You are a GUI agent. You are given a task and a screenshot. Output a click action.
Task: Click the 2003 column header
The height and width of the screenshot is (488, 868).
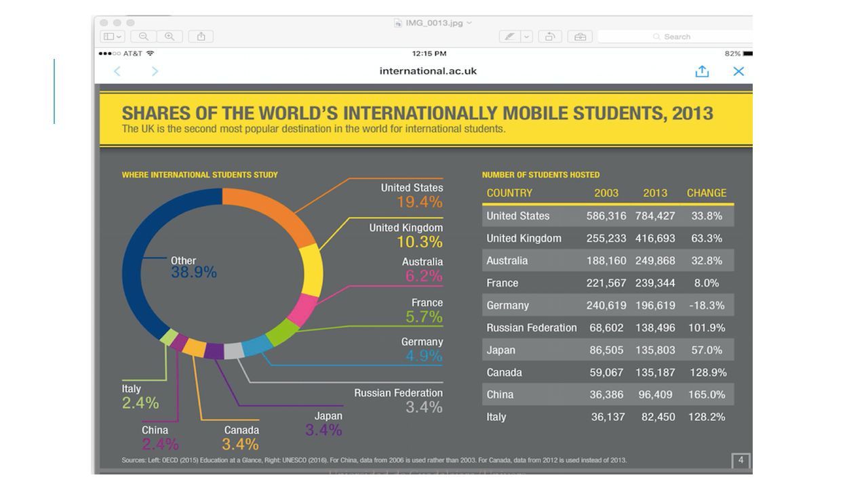(606, 193)
